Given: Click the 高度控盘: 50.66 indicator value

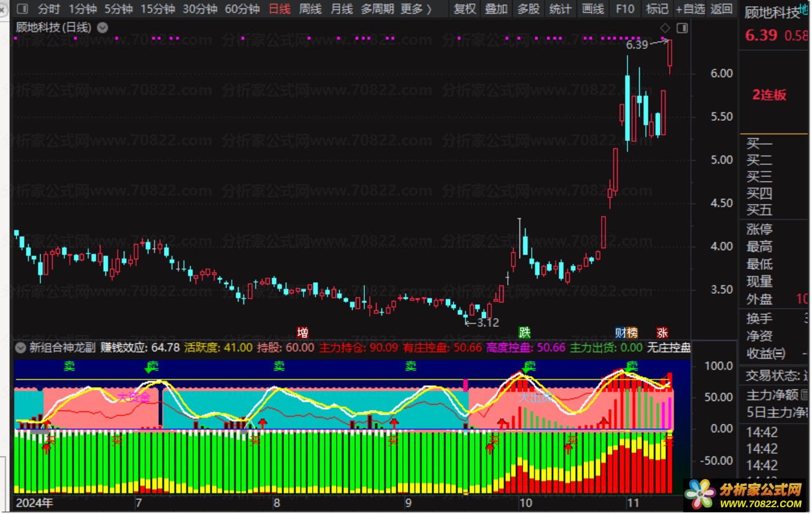Looking at the screenshot, I should tap(526, 348).
